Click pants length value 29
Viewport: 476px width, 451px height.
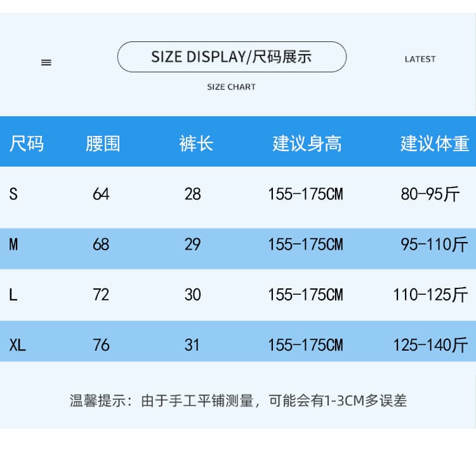(x=192, y=245)
